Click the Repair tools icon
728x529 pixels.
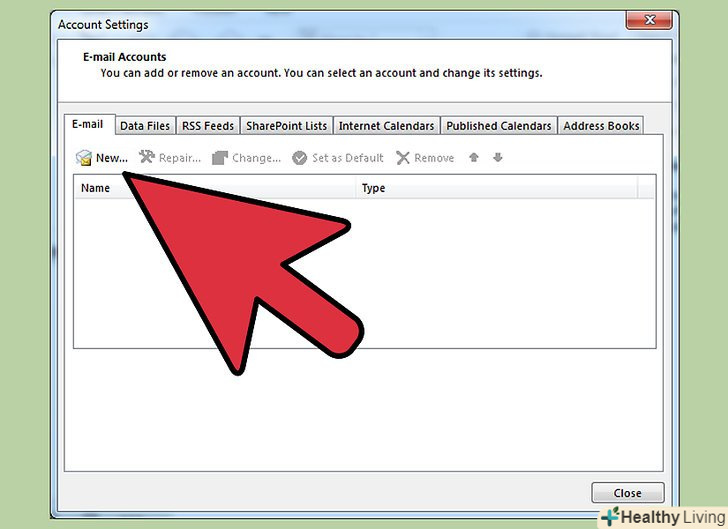tap(147, 157)
